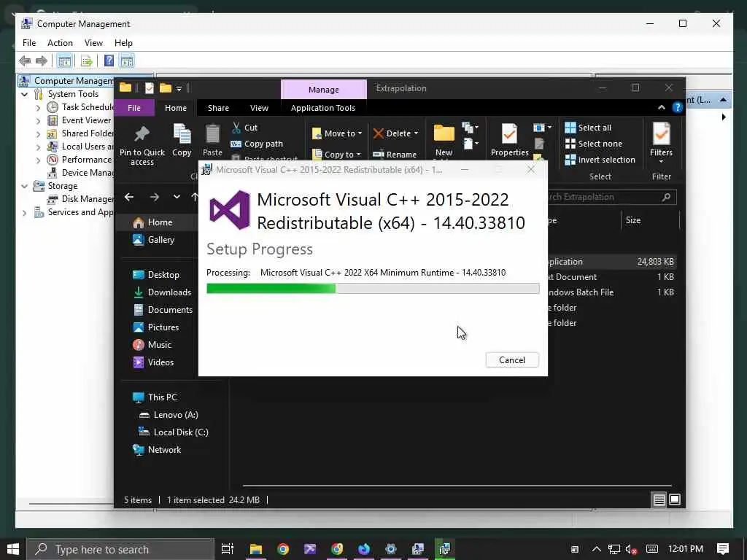
Task: Click the Copy icon in Explorer ribbon
Action: pos(182,141)
